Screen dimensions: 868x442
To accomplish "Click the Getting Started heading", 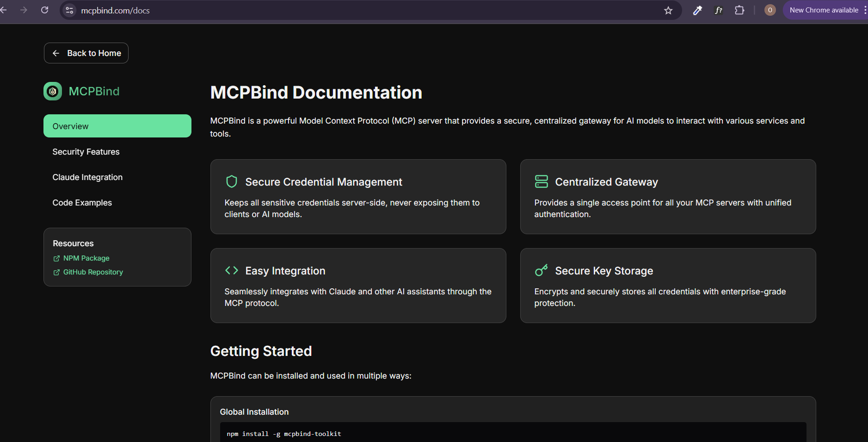I will click(261, 351).
